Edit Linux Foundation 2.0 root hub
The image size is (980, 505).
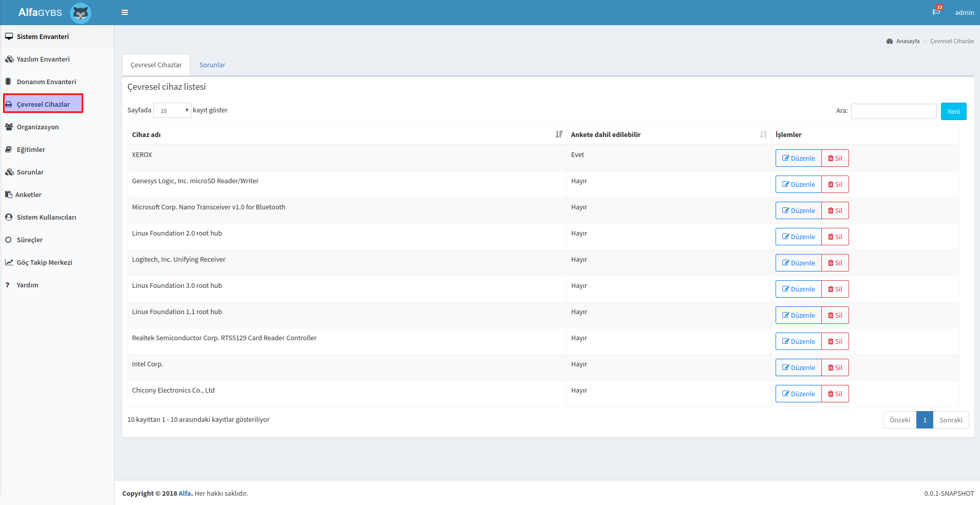coord(799,237)
